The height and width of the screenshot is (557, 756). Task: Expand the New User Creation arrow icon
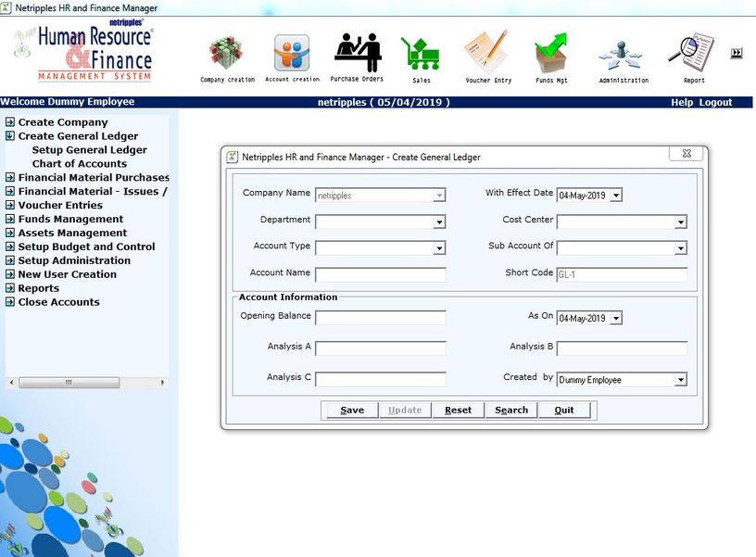9,274
